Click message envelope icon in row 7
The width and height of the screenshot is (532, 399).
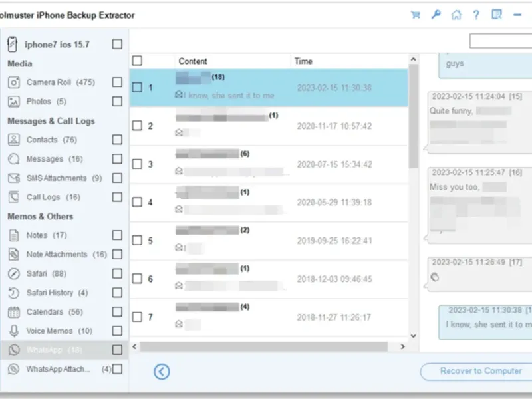pos(179,324)
